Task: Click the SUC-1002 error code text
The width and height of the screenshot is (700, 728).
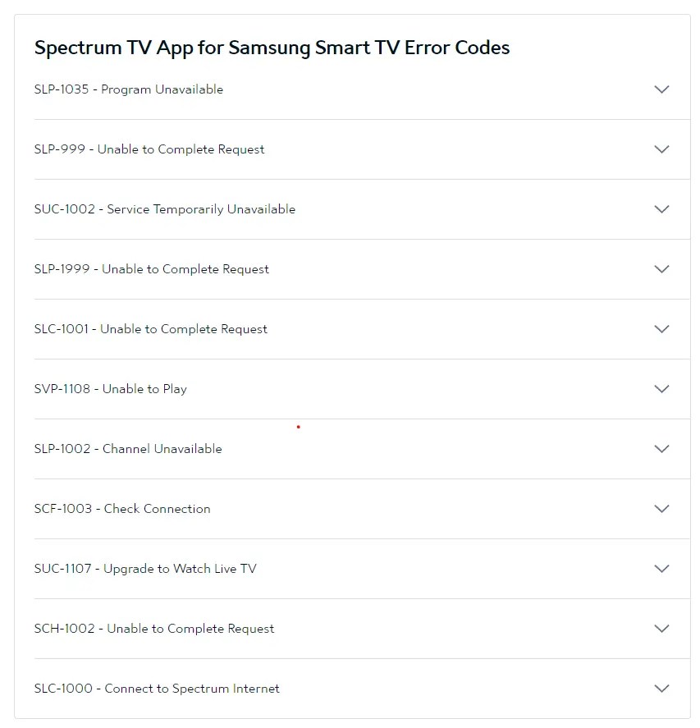Action: click(164, 209)
